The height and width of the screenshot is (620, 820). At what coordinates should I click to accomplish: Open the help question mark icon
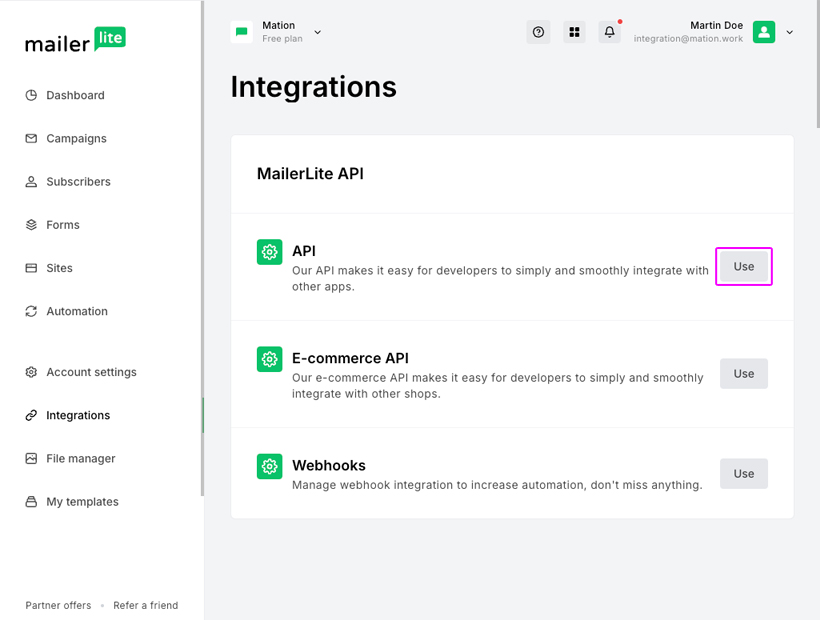pos(538,32)
